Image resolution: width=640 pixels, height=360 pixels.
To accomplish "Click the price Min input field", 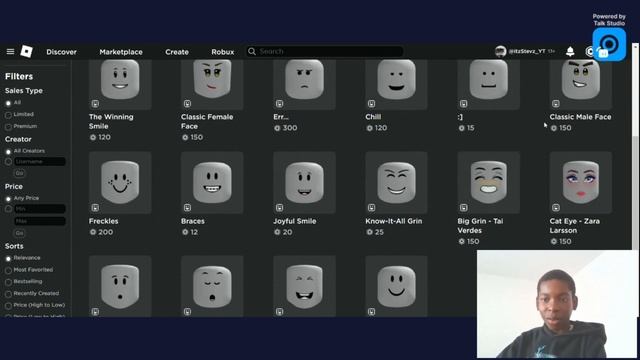I will coord(40,209).
